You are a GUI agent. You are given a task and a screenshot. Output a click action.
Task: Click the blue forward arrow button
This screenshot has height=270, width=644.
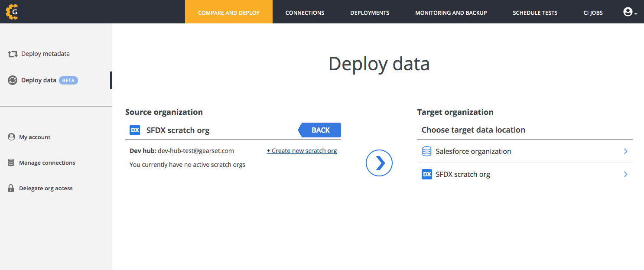[379, 163]
